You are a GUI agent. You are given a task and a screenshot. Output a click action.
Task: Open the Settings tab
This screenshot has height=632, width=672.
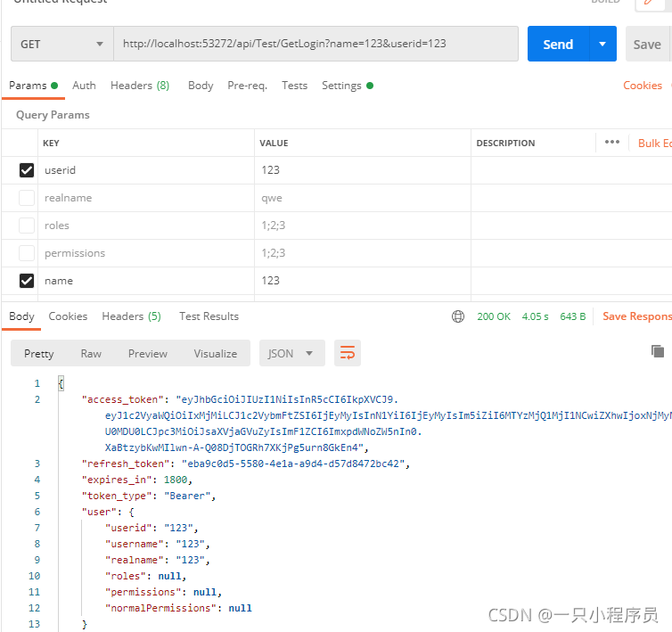(348, 86)
